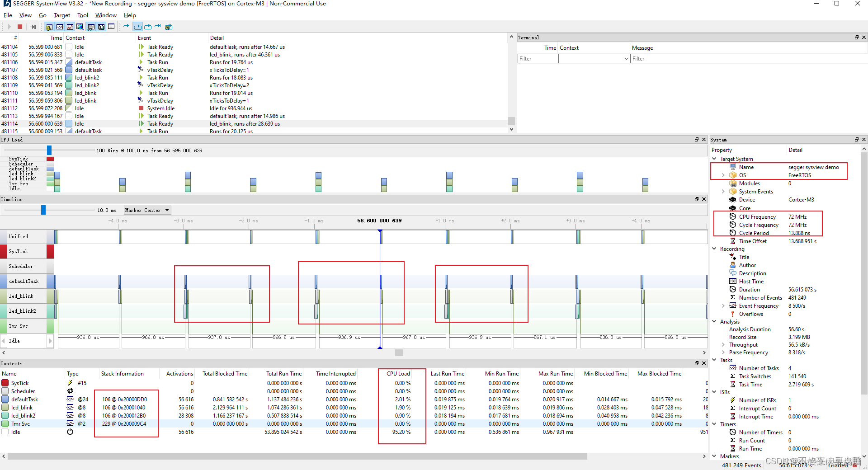Click the Detail column header in events list
The height and width of the screenshot is (470, 868).
point(217,38)
